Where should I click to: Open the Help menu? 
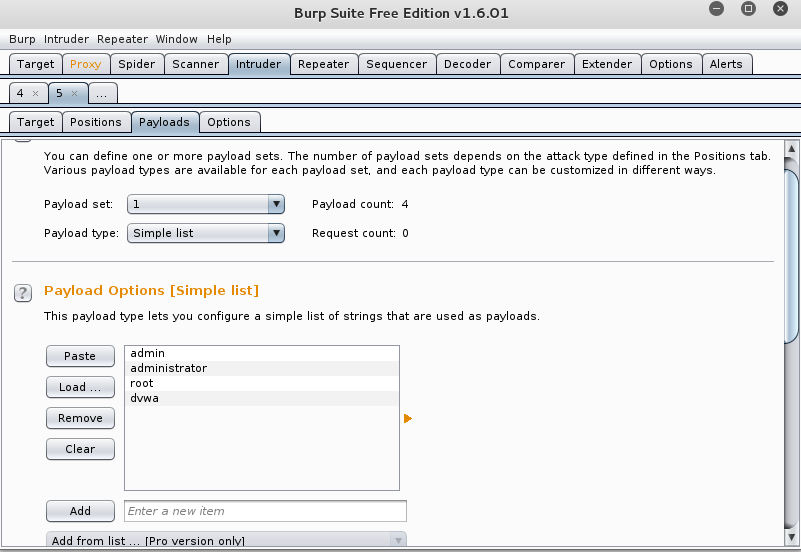coord(219,39)
